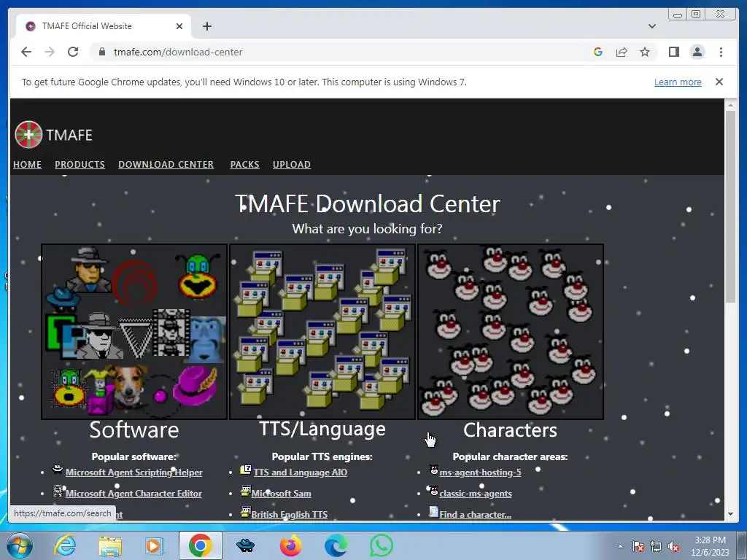The image size is (747, 560).
Task: Open the Characters heading
Action: [510, 430]
